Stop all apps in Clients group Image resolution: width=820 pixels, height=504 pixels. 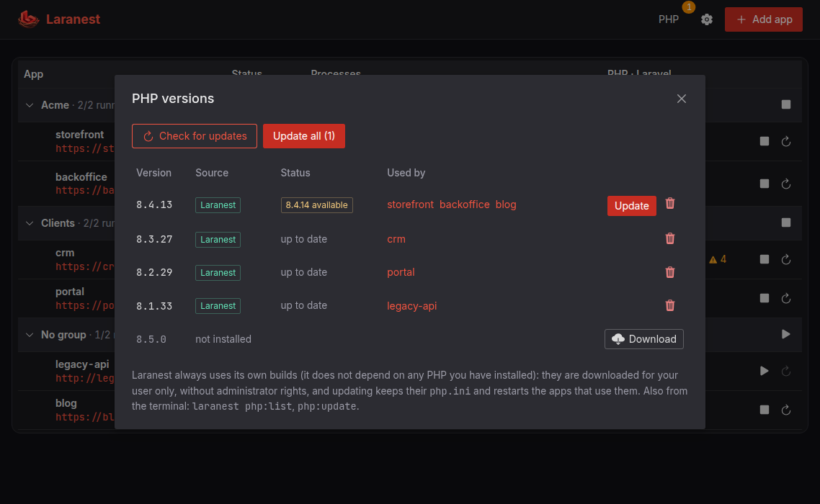coord(785,222)
